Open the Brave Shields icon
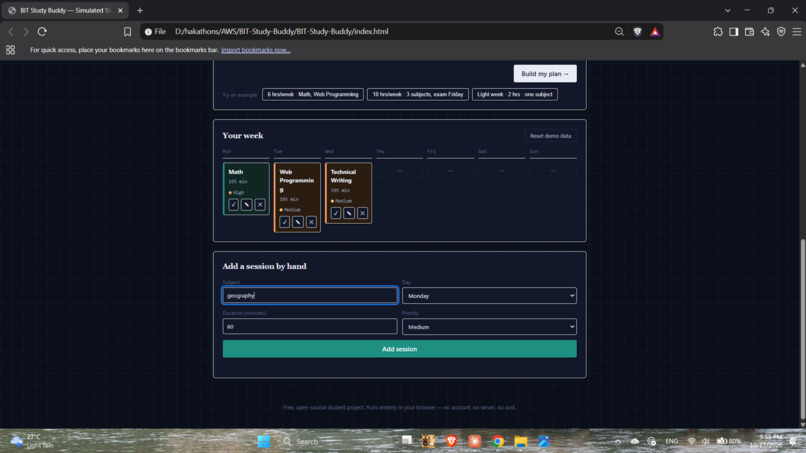 click(637, 31)
